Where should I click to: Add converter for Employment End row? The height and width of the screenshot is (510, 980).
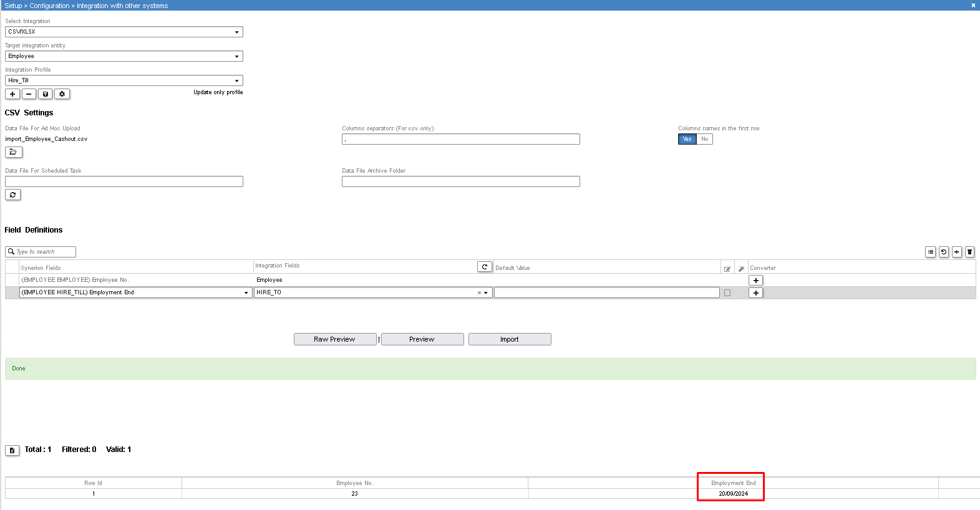click(755, 293)
